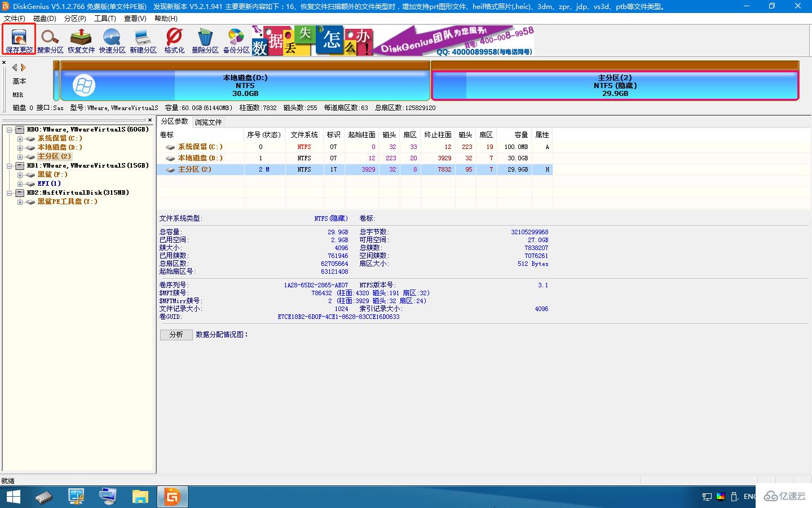812x508 pixels.
Task: Select 黑鲨(F:) in the disk tree
Action: (x=52, y=174)
